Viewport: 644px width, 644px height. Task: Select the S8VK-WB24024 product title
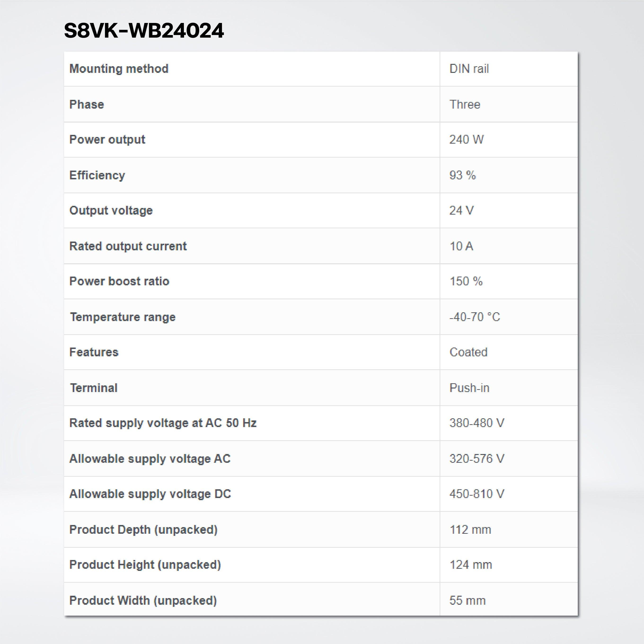144,31
